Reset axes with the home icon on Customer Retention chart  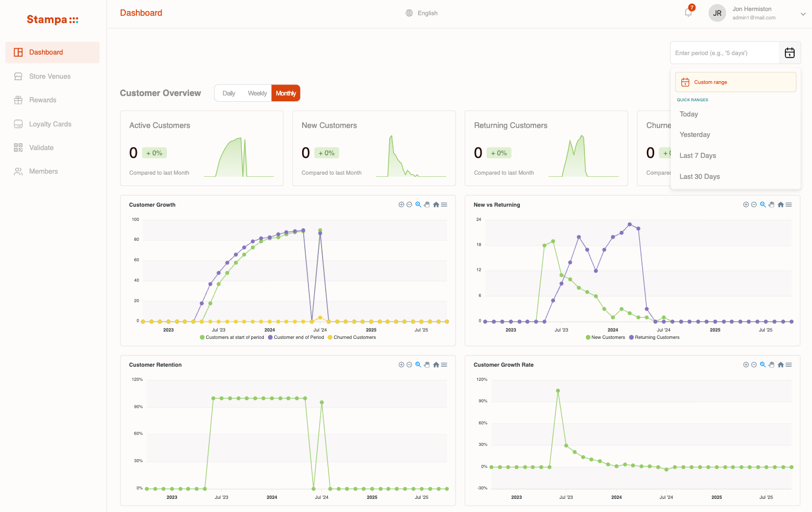click(436, 364)
